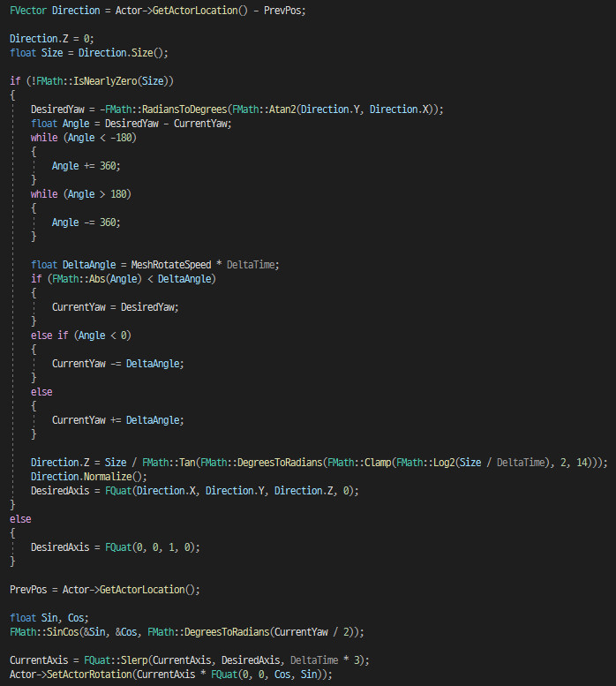Click the 'FMath::SinCos(&Sin, &Cos, ...' line
Image resolution: width=616 pixels, height=686 pixels.
click(187, 632)
